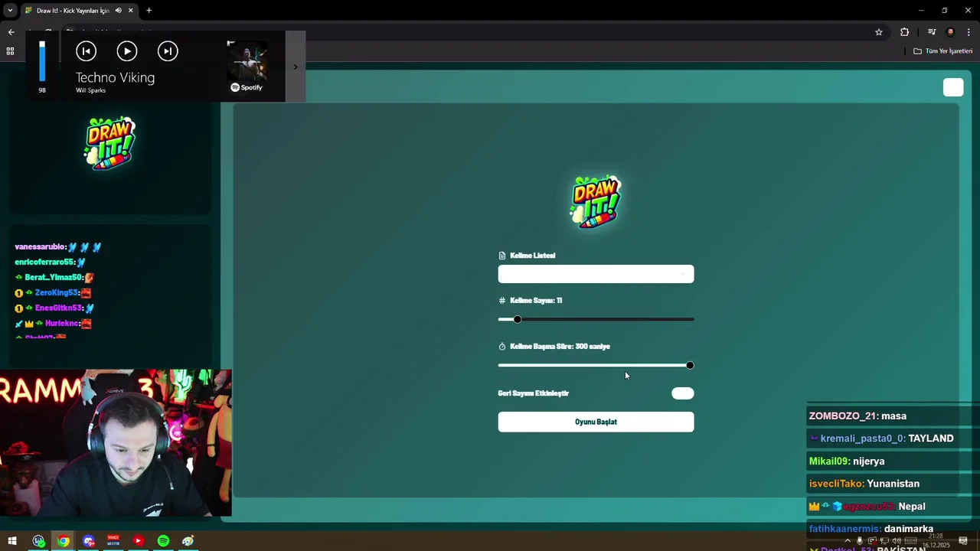This screenshot has width=980, height=551.
Task: Click chat message isvecliTako: Yunanistan
Action: click(864, 484)
